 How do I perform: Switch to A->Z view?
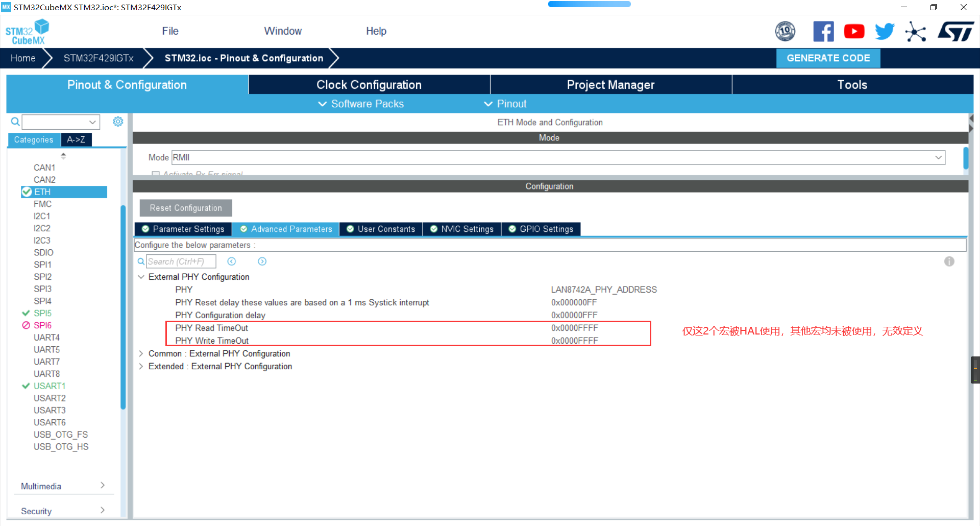[76, 140]
